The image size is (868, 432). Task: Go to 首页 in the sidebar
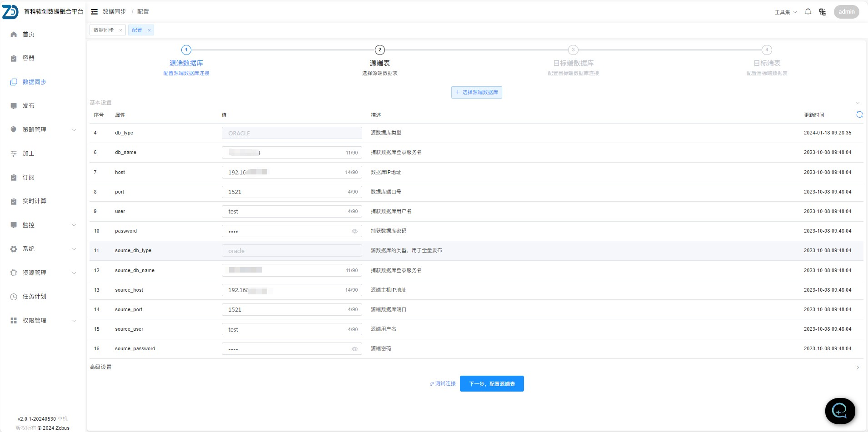29,35
